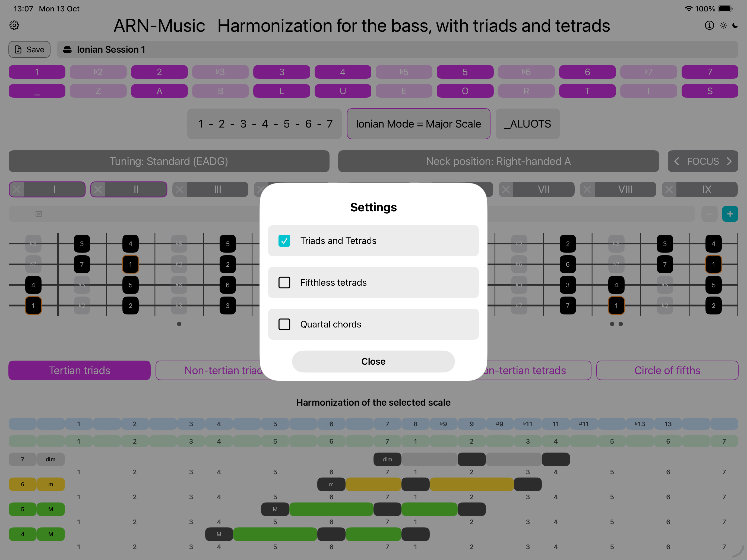This screenshot has height=560, width=747.
Task: Click the purple scale degree 5 swatch
Action: pyautogui.click(x=465, y=72)
